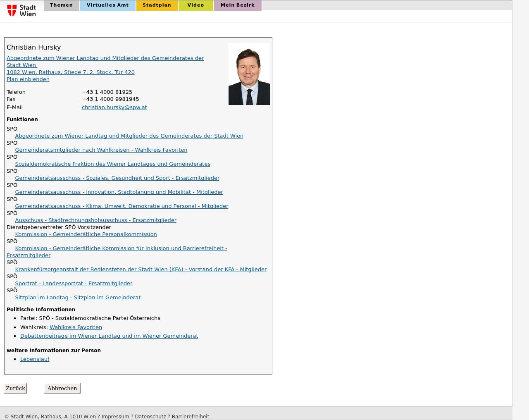The image size is (529, 420).
Task: Open Sitzplan im Landtag link
Action: coord(42,297)
